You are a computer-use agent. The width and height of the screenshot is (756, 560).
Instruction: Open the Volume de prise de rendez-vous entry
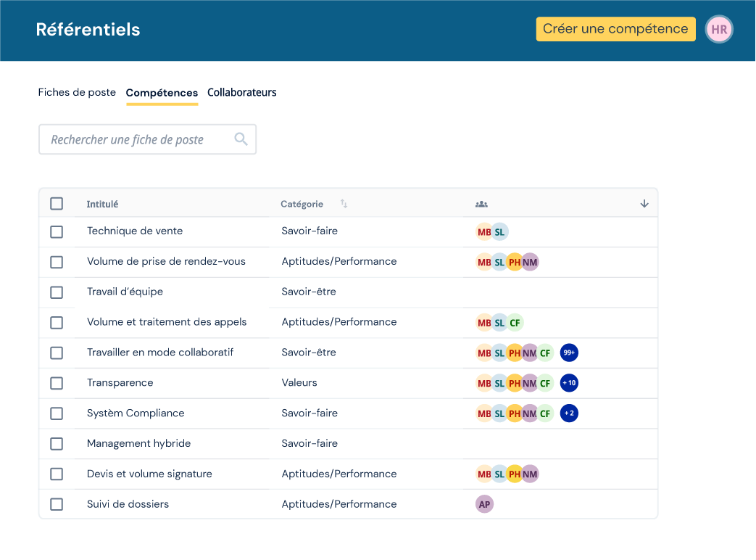point(166,261)
